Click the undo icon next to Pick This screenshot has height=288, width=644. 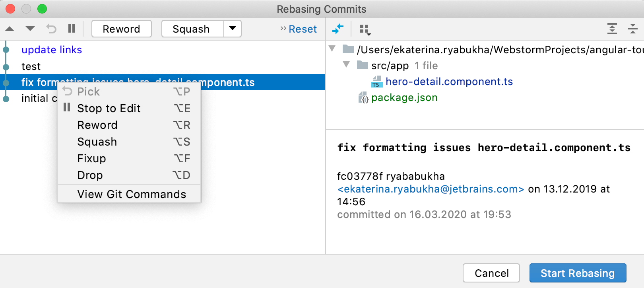(x=68, y=91)
